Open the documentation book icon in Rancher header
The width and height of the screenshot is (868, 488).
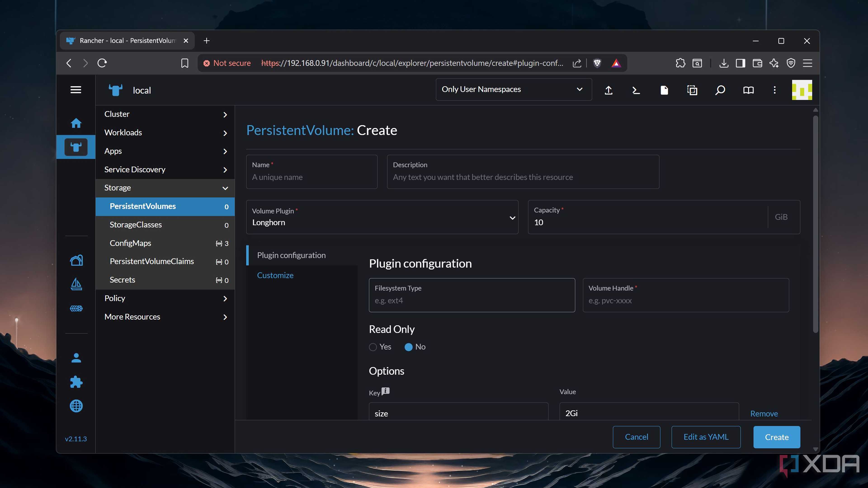748,90
